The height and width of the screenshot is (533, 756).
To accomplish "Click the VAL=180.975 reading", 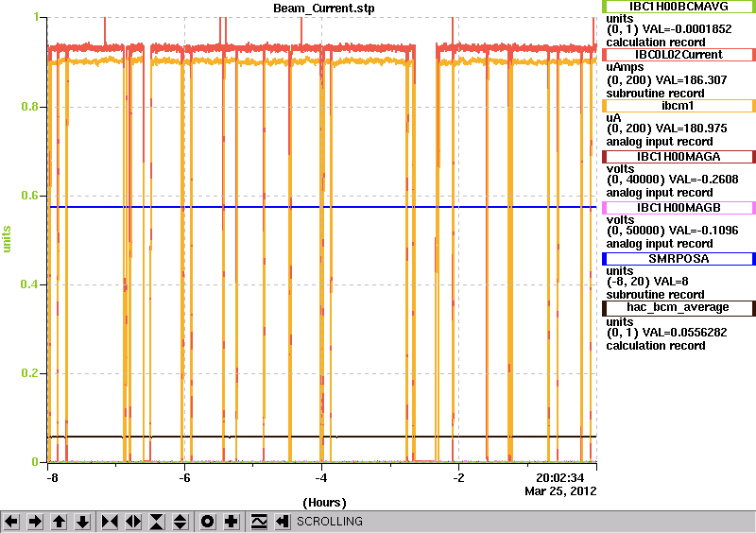I will click(x=693, y=129).
